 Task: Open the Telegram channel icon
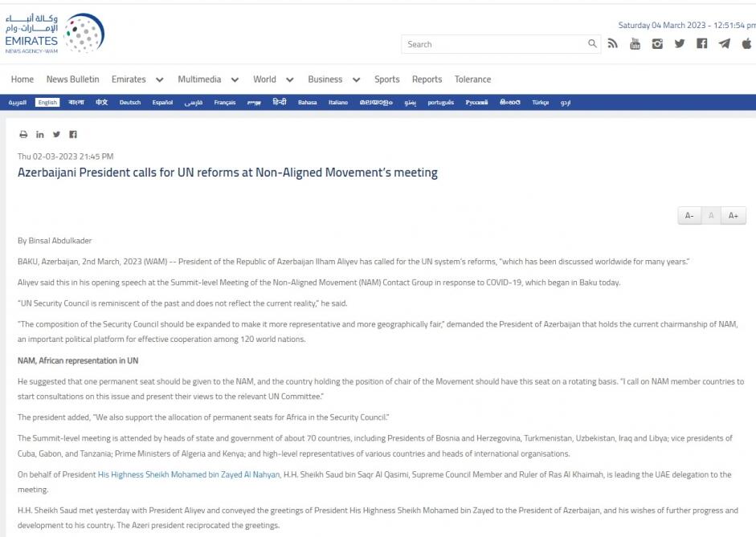tap(724, 44)
